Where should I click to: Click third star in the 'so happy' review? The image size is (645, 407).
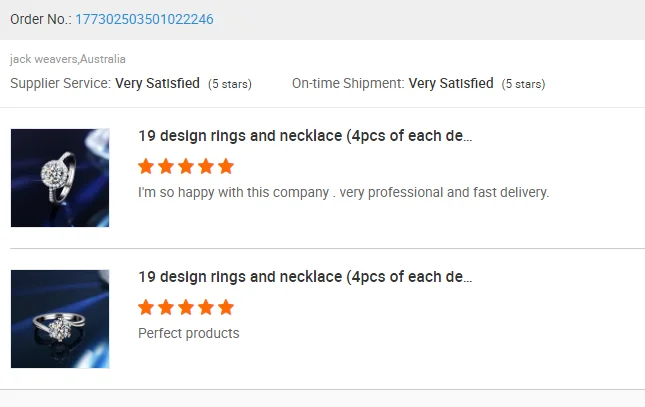(x=186, y=166)
